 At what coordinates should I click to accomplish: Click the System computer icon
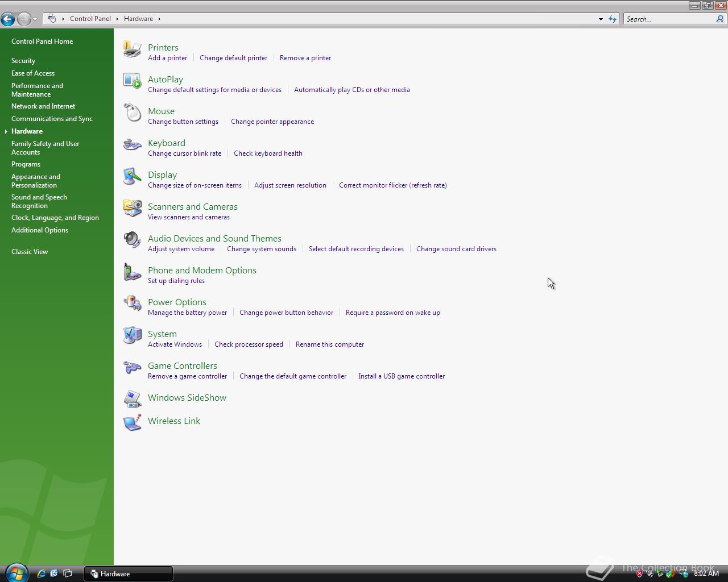133,335
